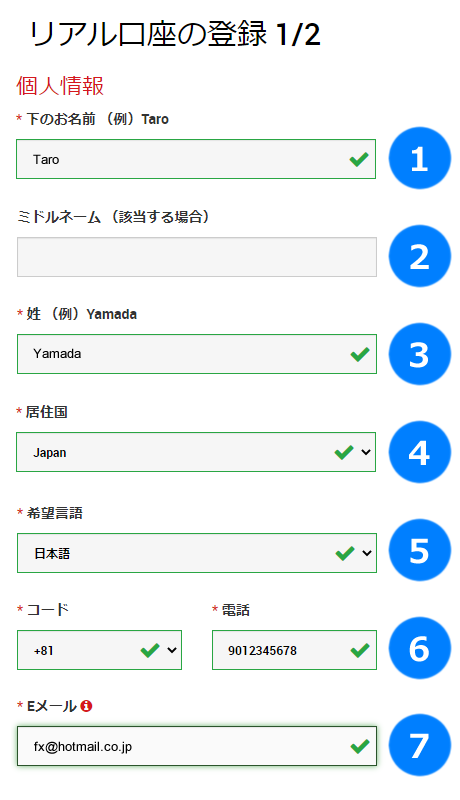Click the blue number 3 badge
The image size is (460, 800).
419,354
